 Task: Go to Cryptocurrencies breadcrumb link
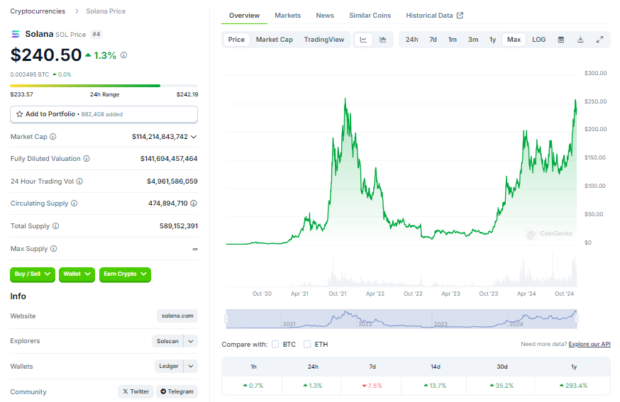[x=38, y=11]
